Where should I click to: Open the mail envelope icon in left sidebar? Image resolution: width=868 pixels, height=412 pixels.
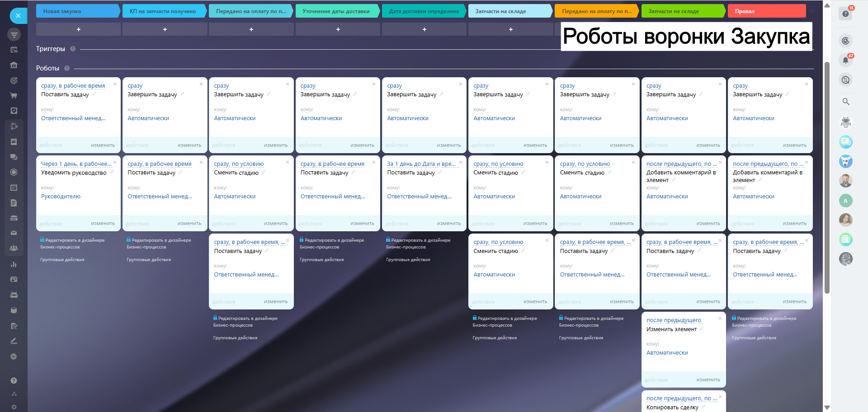[x=14, y=233]
